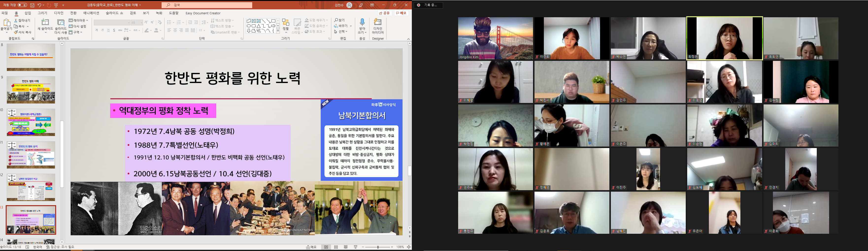The width and height of the screenshot is (868, 251).
Task: Click the Arrange (정렬) shapes icon
Action: (x=286, y=23)
